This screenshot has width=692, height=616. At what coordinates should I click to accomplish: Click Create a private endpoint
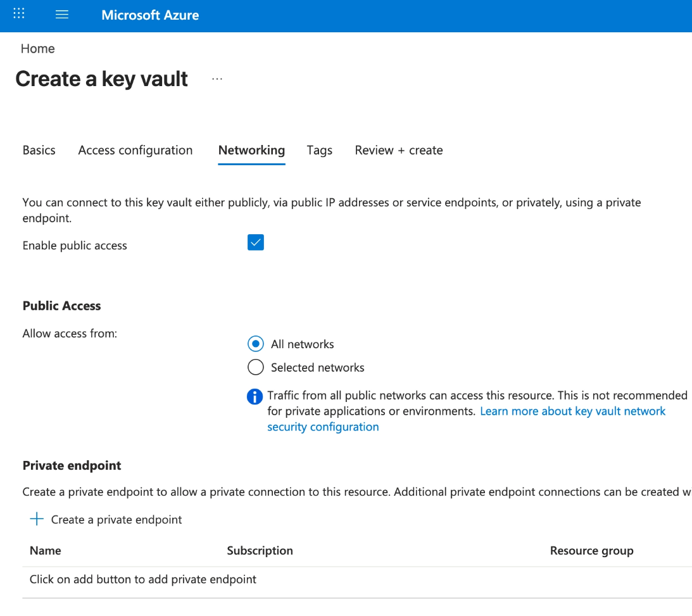[116, 519]
